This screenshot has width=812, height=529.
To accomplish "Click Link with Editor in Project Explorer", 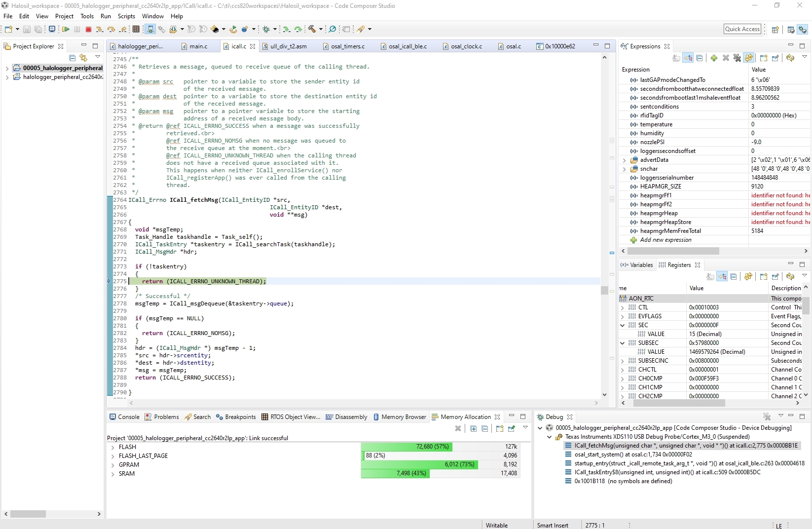I will [x=83, y=58].
